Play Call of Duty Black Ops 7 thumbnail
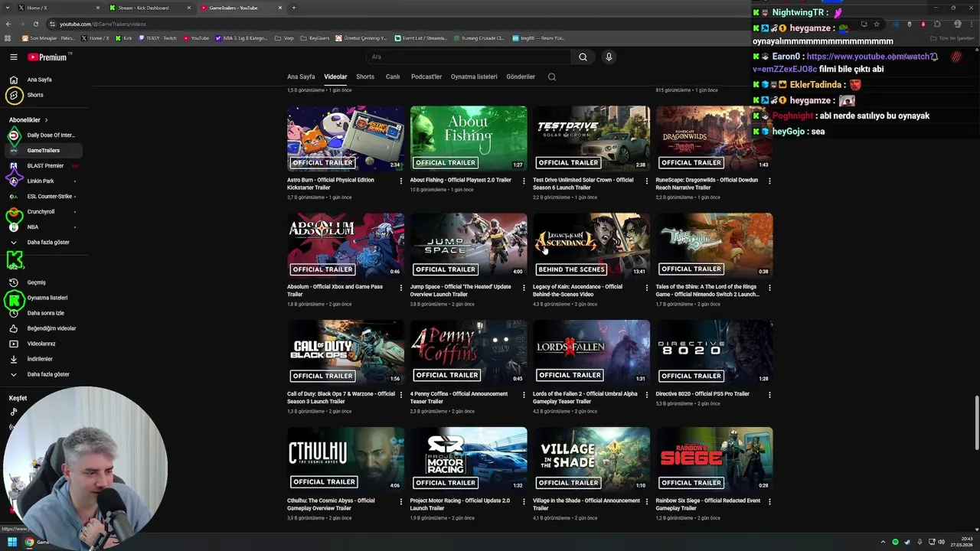Screen dimensions: 980x551 point(345,352)
